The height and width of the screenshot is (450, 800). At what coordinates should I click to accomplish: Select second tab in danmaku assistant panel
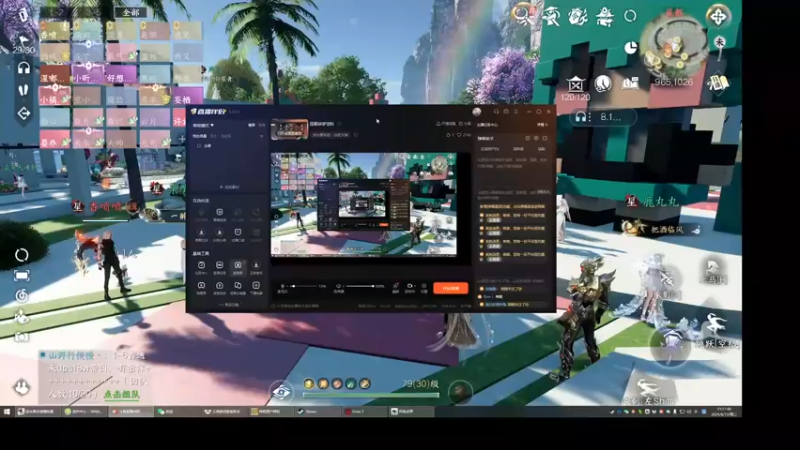(518, 149)
